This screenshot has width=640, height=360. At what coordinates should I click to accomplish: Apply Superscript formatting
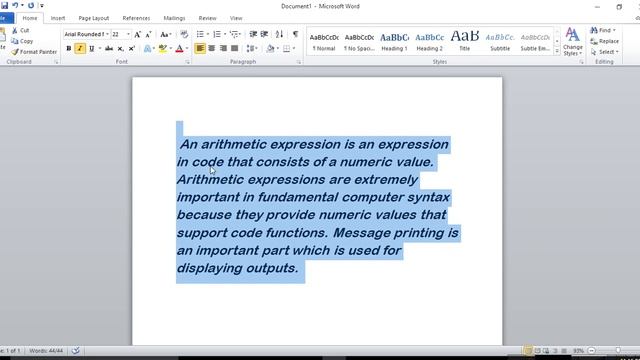click(x=132, y=49)
